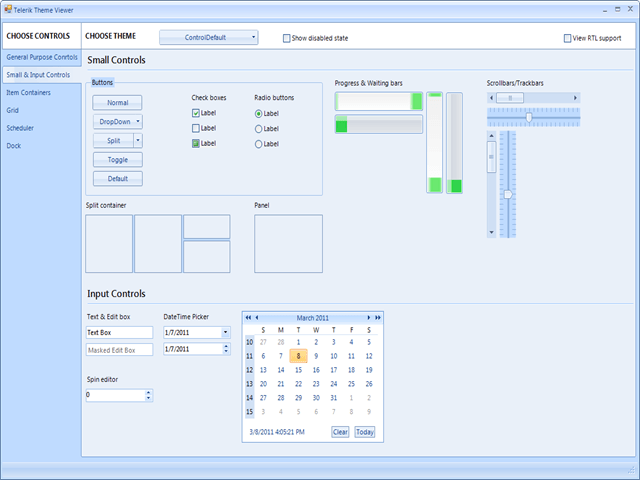
Task: Click the horizontal scrollbar thumb
Action: coord(510,98)
